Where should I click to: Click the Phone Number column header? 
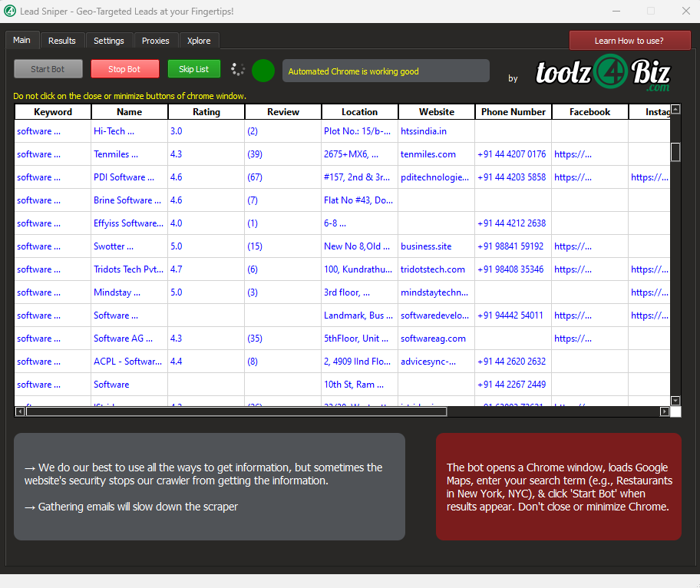coord(513,112)
